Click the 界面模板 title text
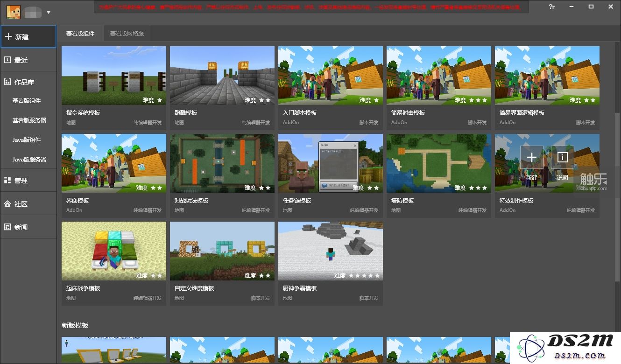Viewport: 621px width, 364px height. [x=78, y=201]
